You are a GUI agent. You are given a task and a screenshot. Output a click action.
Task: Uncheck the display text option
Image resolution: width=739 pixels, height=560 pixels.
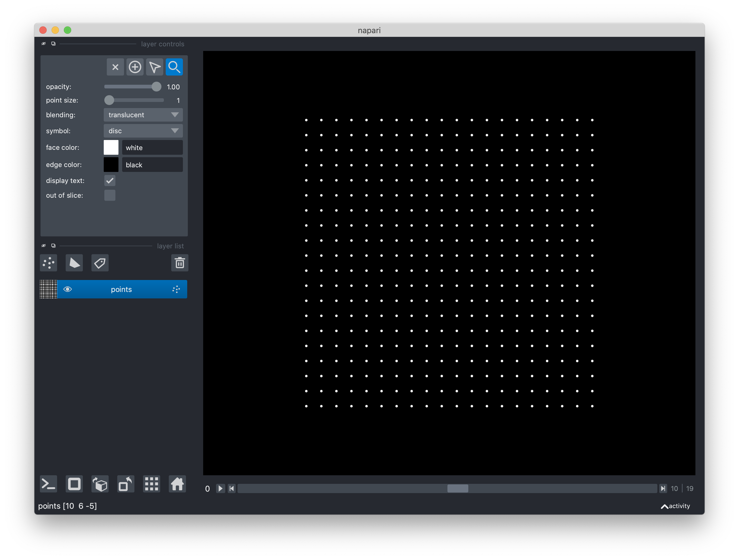(x=109, y=181)
